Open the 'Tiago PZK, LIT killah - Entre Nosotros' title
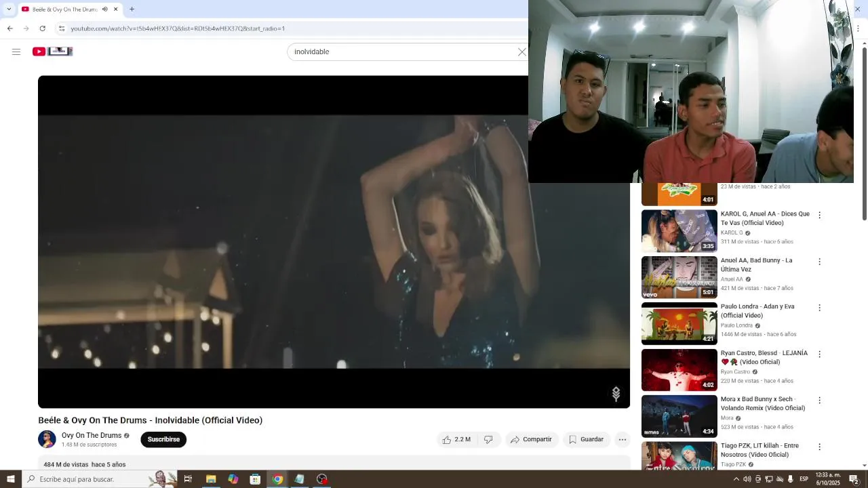 759,450
